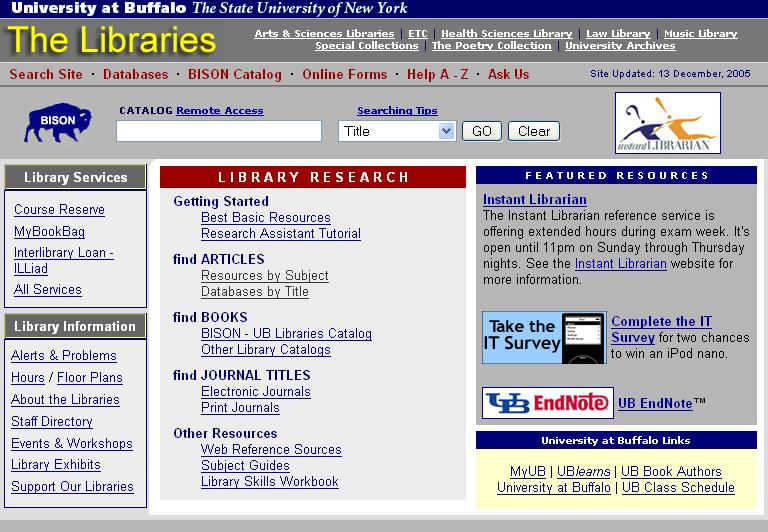Open UB Class Schedule link
This screenshot has width=768, height=532.
(678, 488)
